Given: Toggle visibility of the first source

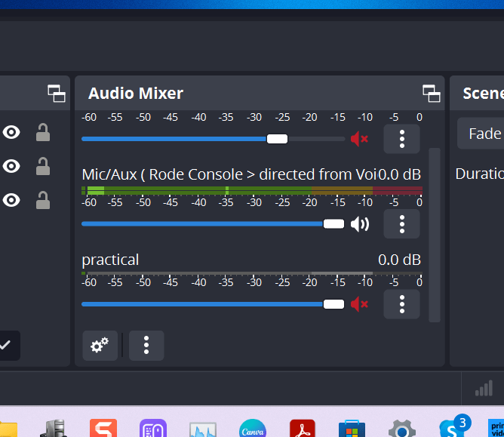Looking at the screenshot, I should coord(11,132).
